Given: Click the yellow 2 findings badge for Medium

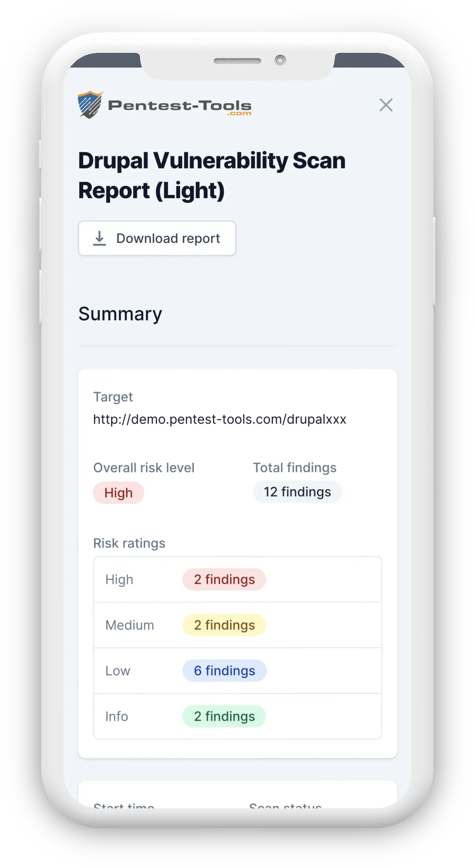Looking at the screenshot, I should [224, 625].
